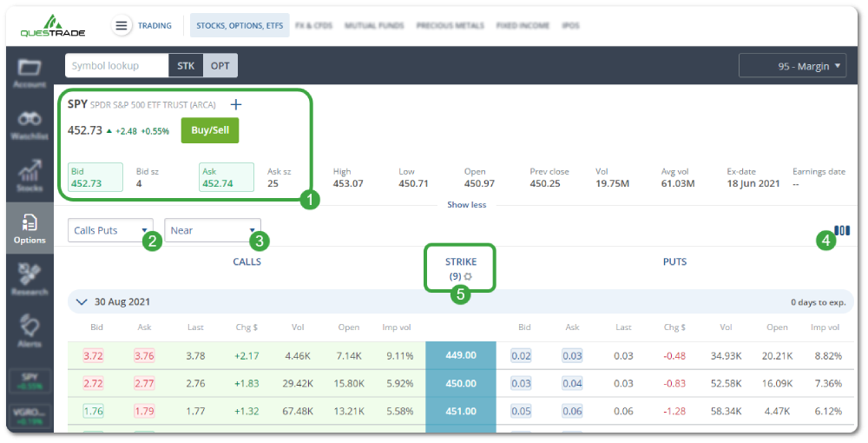Click the green Buy/Sell button
This screenshot has height=443, width=868.
(209, 130)
